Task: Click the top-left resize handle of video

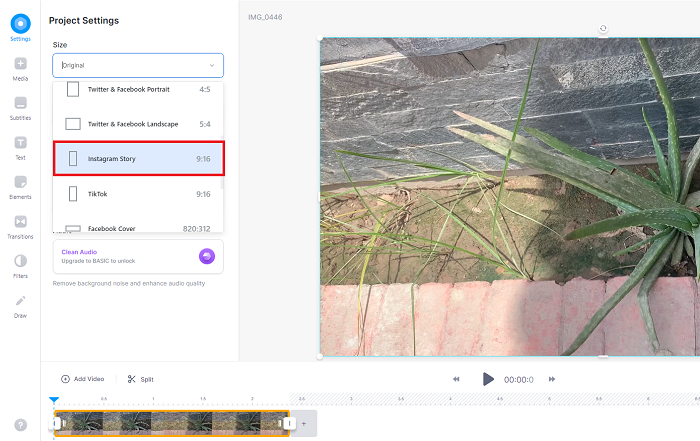Action: (x=320, y=38)
